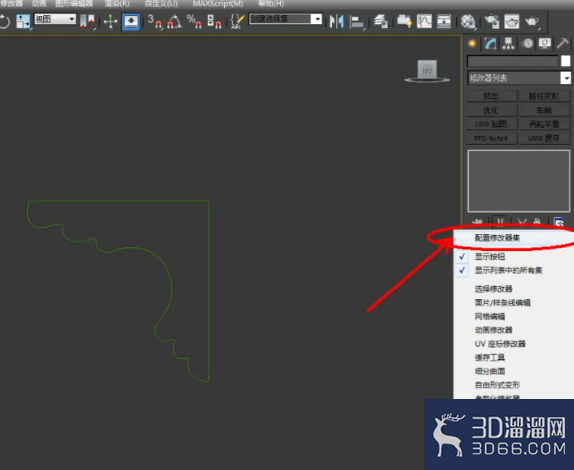Click the 优化 modifier button
Image resolution: width=574 pixels, height=470 pixels.
[x=491, y=110]
